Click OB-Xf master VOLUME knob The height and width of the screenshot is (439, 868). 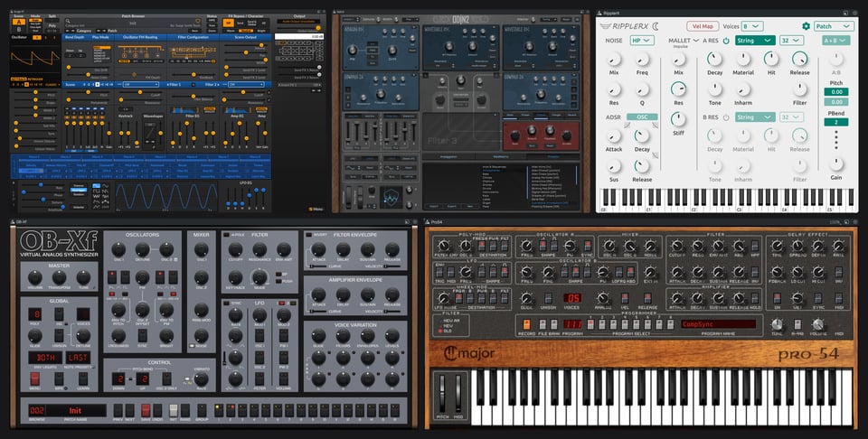click(x=34, y=277)
